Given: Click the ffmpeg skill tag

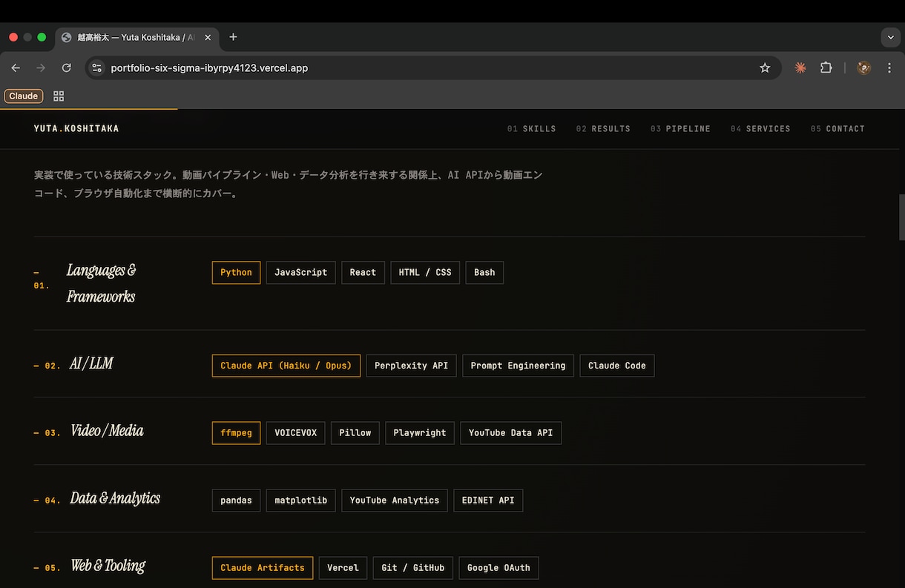Looking at the screenshot, I should pyautogui.click(x=236, y=433).
